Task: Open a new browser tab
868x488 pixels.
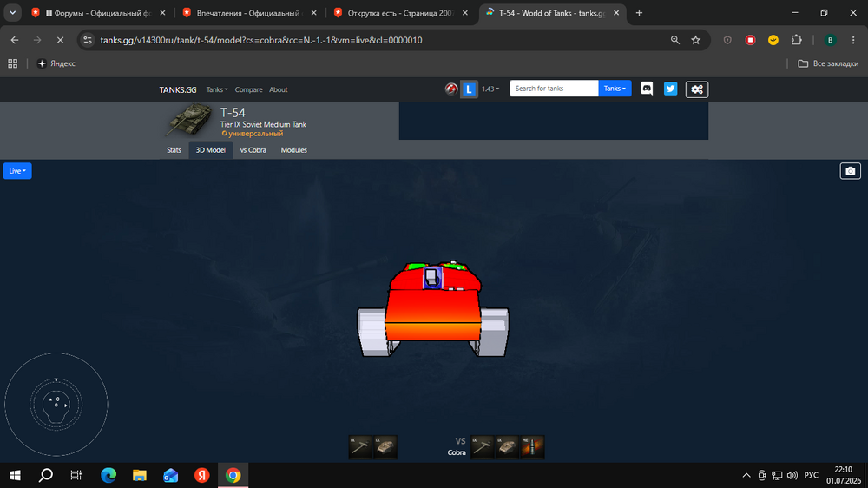Action: pyautogui.click(x=639, y=13)
